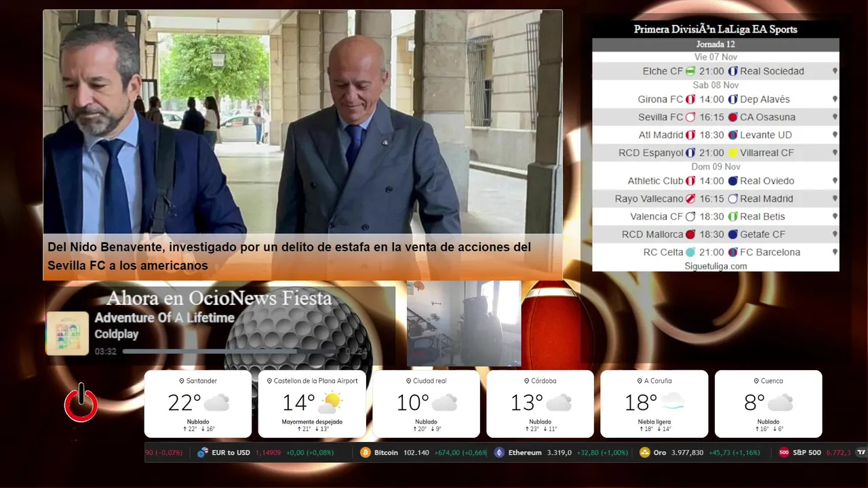
Task: Click the FC Barcelona crest icon
Action: pos(732,252)
